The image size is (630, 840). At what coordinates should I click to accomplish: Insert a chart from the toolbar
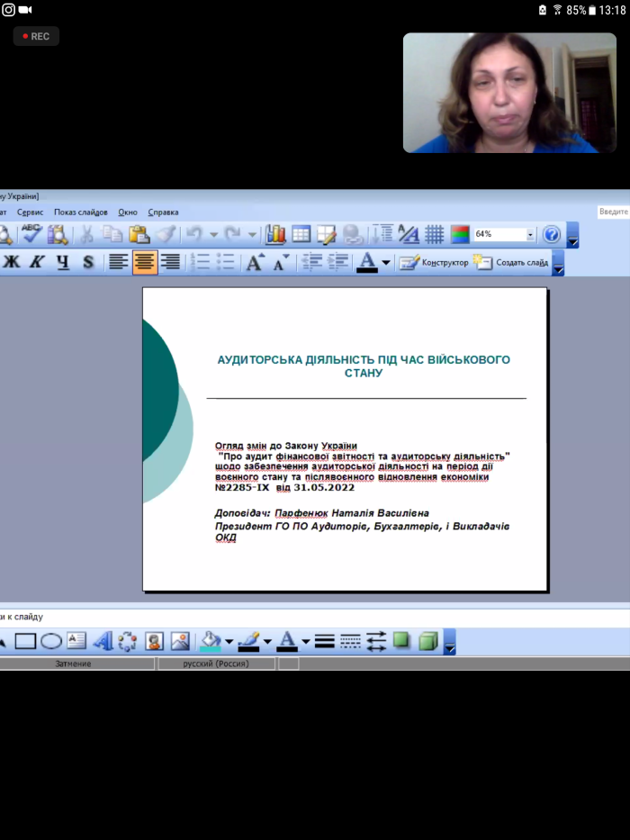[x=275, y=235]
